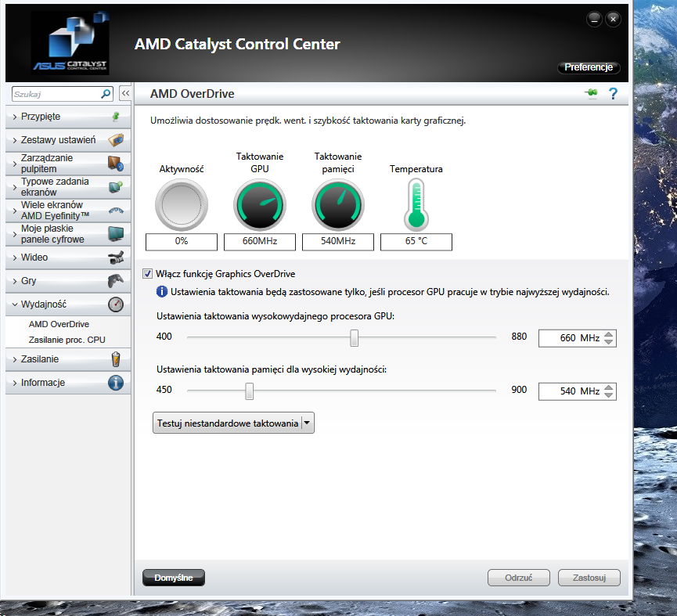Click the memory clock 540 MHz field

tap(571, 391)
